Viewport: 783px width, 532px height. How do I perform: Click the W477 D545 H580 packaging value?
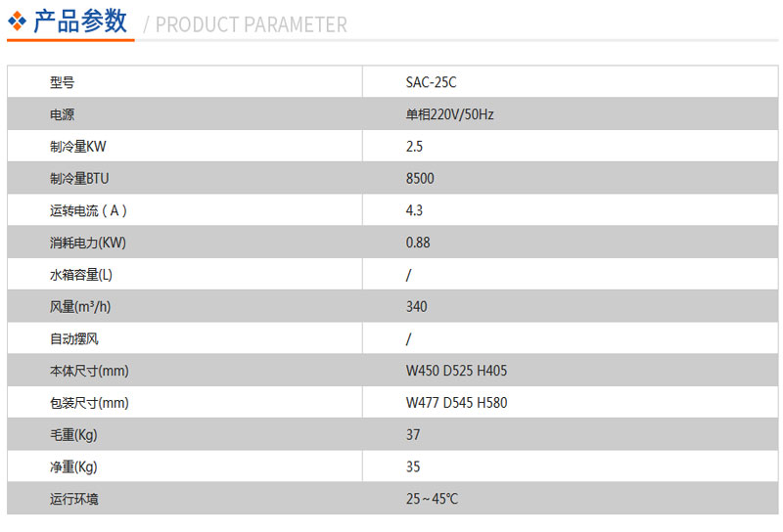[x=456, y=402]
